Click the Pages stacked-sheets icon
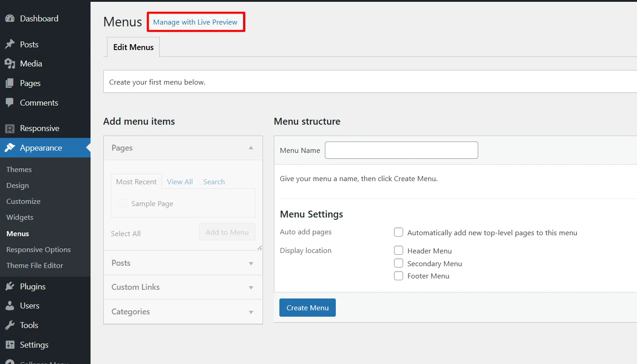This screenshot has width=637, height=364. (x=10, y=83)
